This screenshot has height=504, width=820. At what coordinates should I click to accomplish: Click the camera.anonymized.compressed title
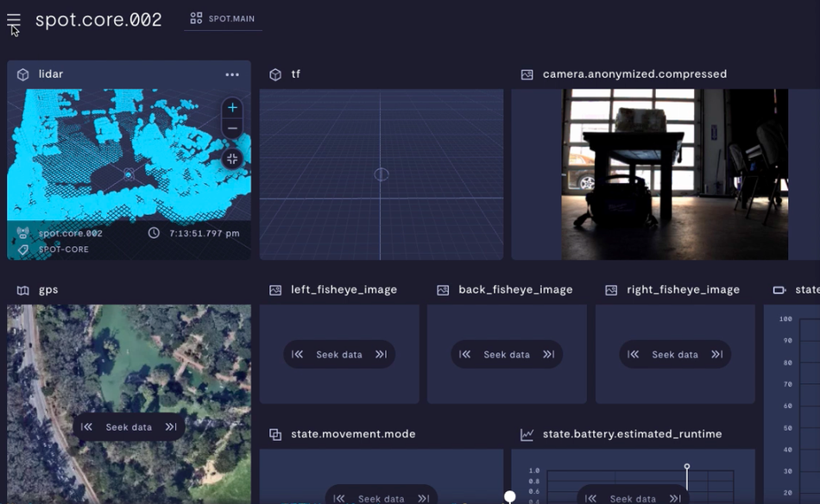point(635,74)
